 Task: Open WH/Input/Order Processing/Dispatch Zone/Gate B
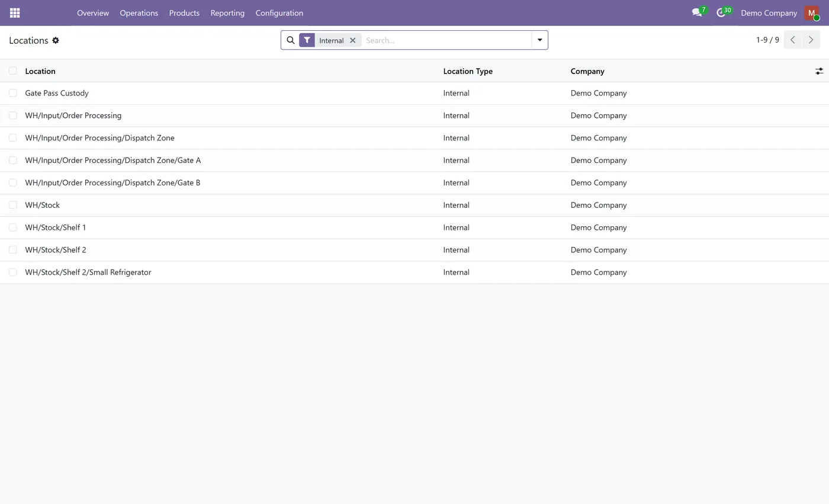coord(113,183)
